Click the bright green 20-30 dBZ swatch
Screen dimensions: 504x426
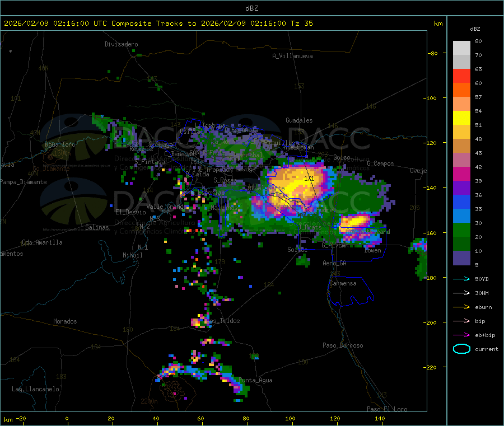click(x=461, y=230)
